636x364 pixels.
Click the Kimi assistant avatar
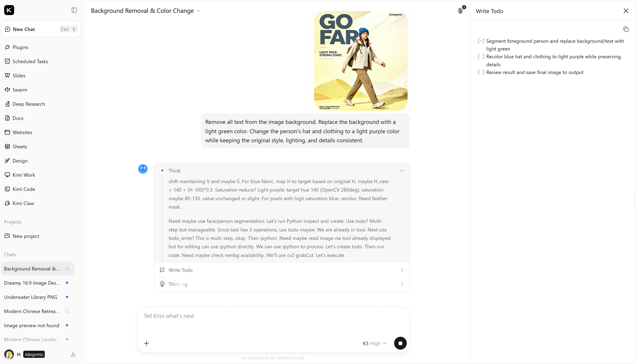(x=143, y=169)
